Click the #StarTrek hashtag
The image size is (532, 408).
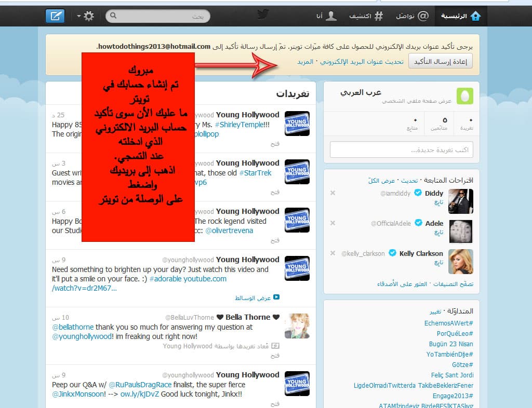(x=255, y=173)
